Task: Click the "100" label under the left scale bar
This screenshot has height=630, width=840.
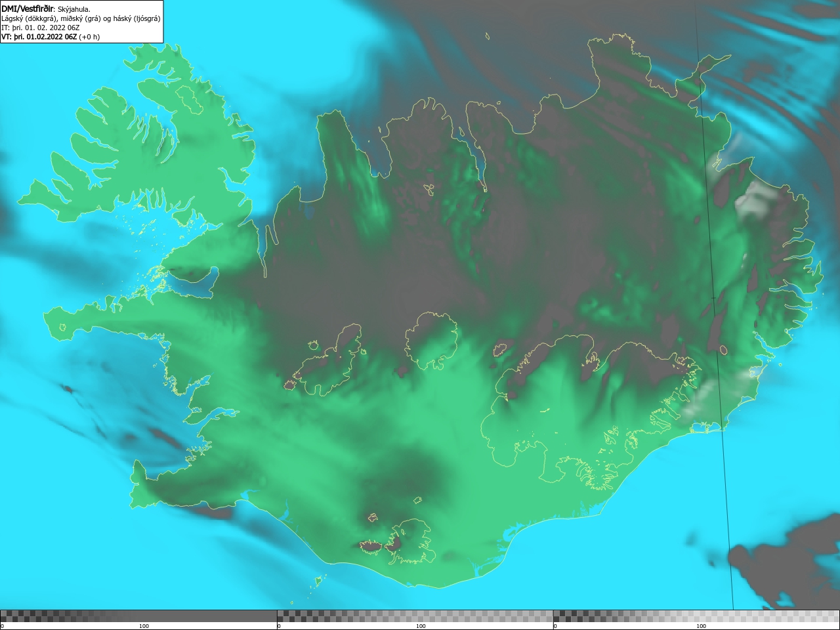Action: [x=144, y=626]
